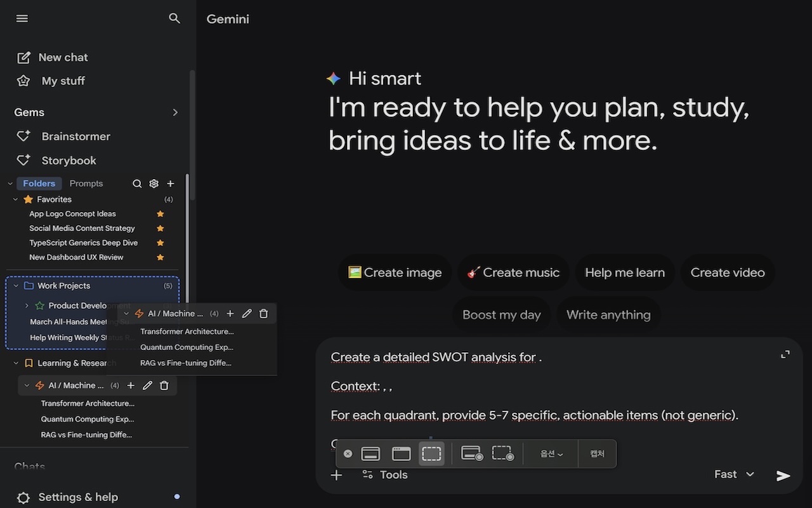Choose the Help me learn chip
The height and width of the screenshot is (508, 812).
[625, 272]
